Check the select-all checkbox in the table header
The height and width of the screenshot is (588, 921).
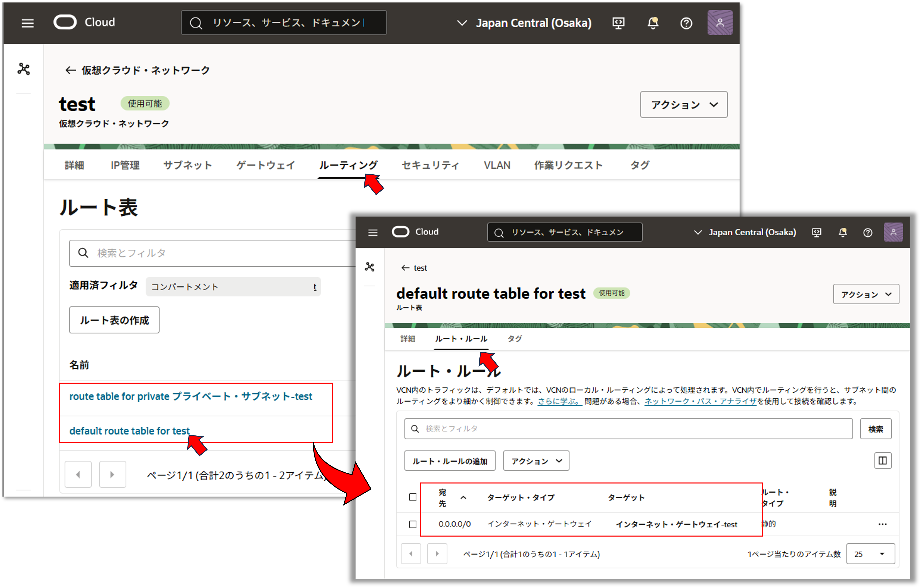coord(413,497)
